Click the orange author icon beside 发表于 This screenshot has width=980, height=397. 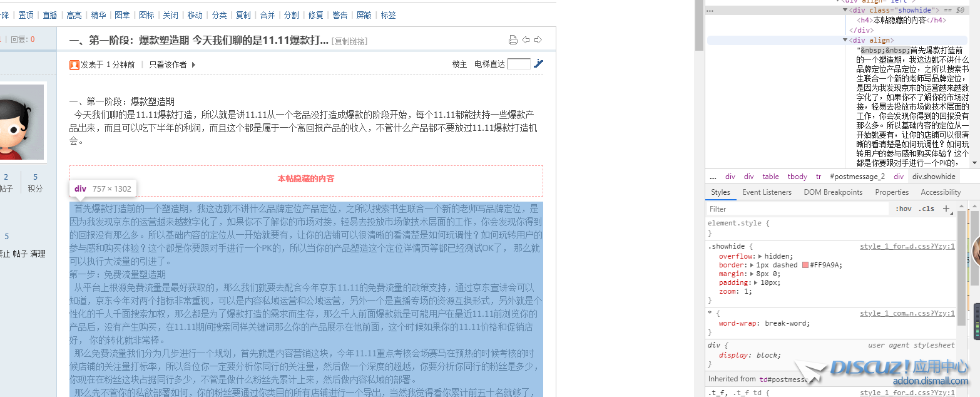point(74,64)
